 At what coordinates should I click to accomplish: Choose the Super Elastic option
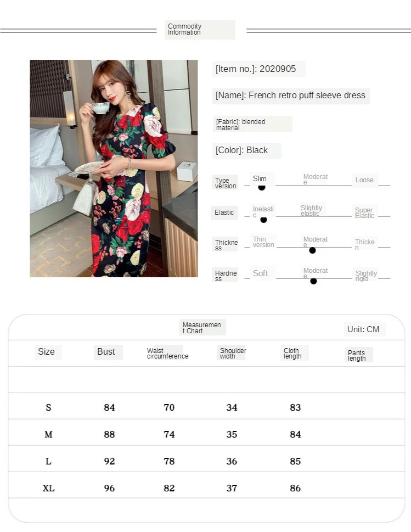[364, 212]
